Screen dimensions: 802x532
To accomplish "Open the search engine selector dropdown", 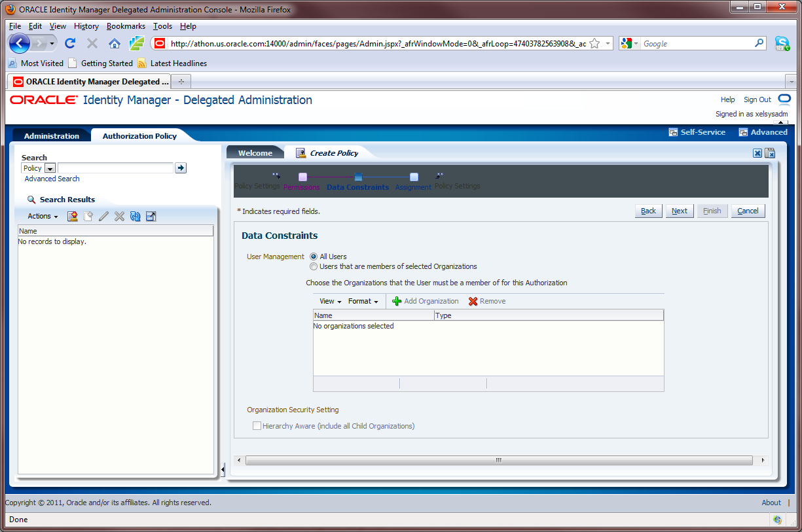I will click(629, 43).
